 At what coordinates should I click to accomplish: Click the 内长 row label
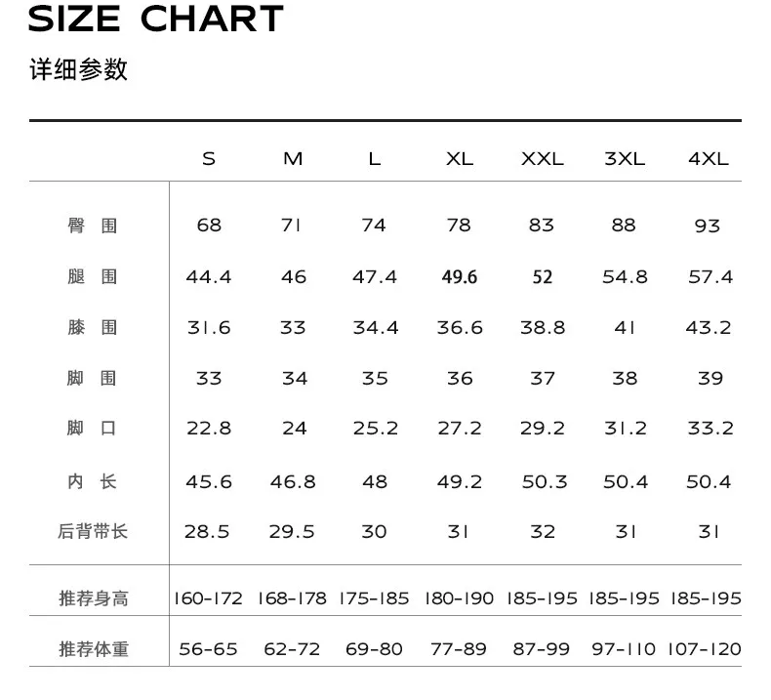[x=93, y=481]
